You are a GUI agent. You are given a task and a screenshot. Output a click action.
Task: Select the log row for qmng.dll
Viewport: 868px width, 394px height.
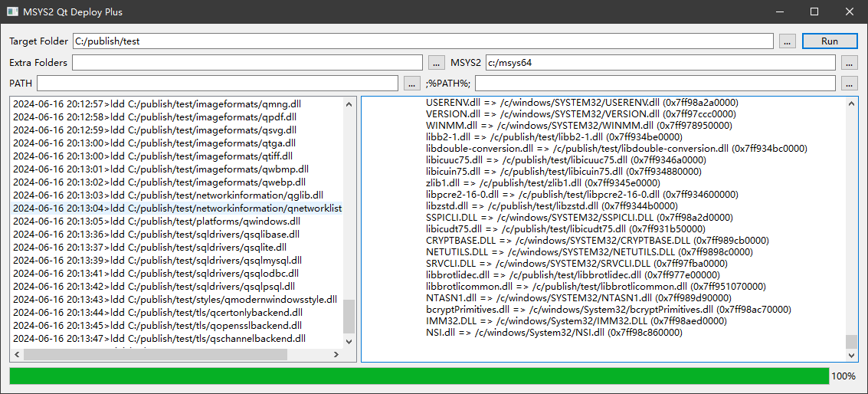[177, 103]
